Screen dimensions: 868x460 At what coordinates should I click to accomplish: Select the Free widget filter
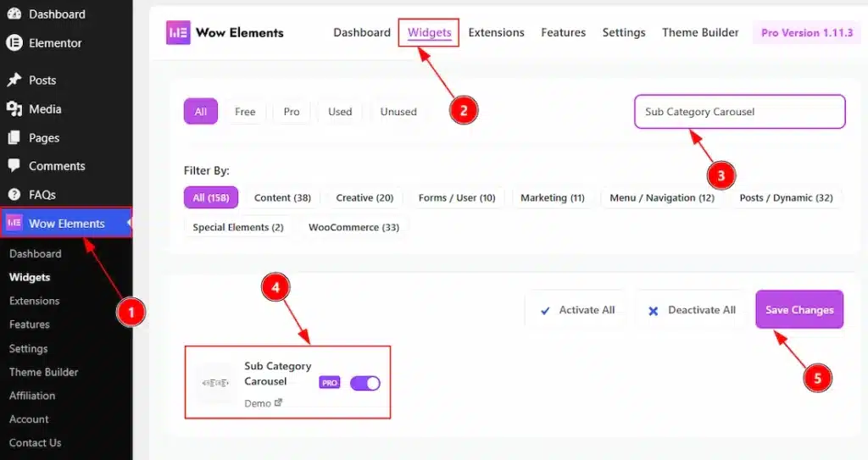245,111
